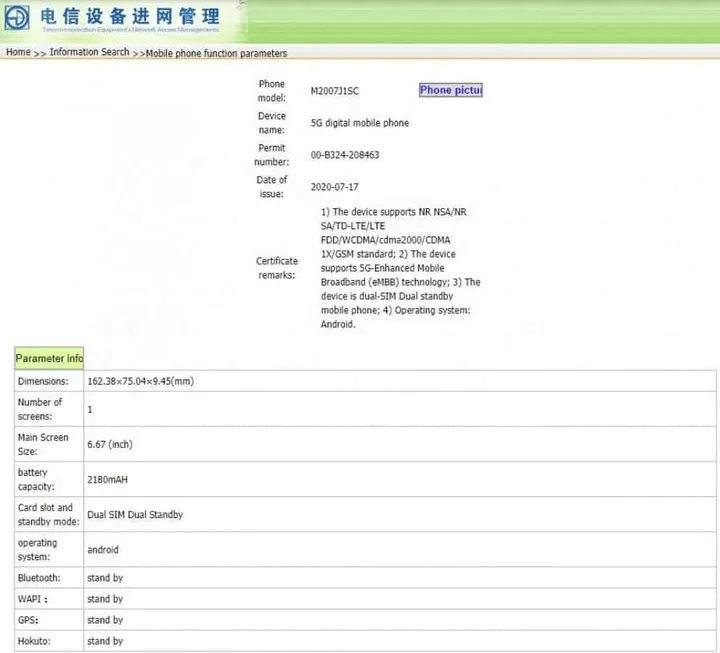Screen dimensions: 720x653
Task: Click the 2180mAH battery capacity value
Action: pos(108,480)
